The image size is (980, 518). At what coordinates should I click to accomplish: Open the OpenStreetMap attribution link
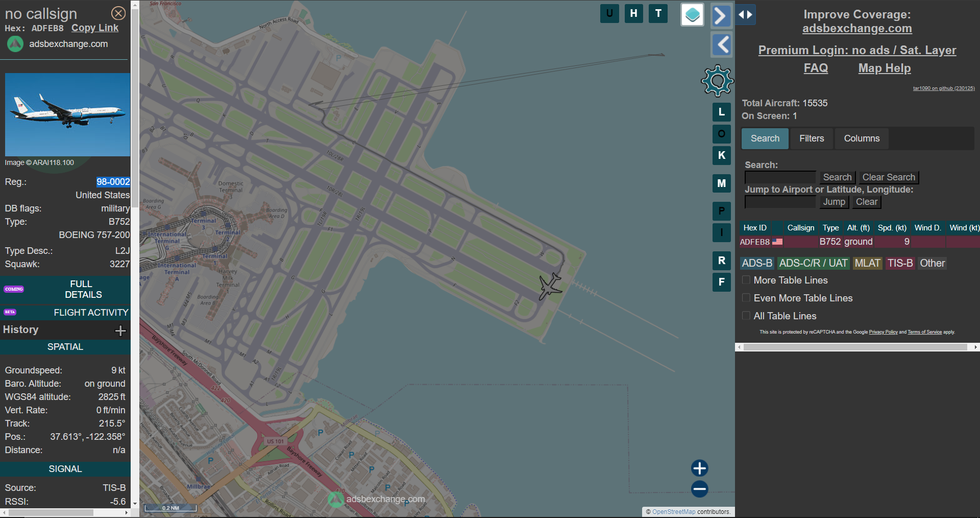674,511
